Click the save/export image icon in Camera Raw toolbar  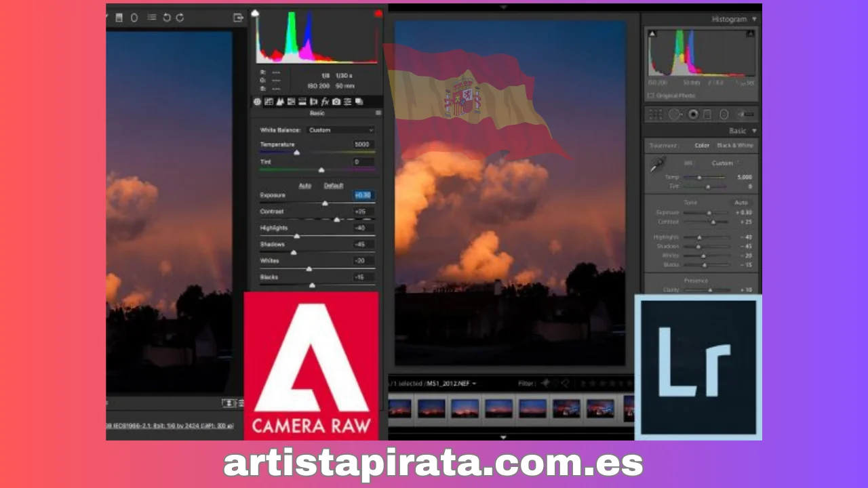tap(238, 18)
